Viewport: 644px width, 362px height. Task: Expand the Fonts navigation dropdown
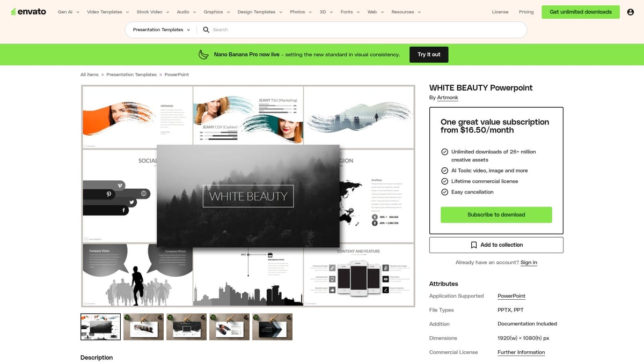point(347,11)
